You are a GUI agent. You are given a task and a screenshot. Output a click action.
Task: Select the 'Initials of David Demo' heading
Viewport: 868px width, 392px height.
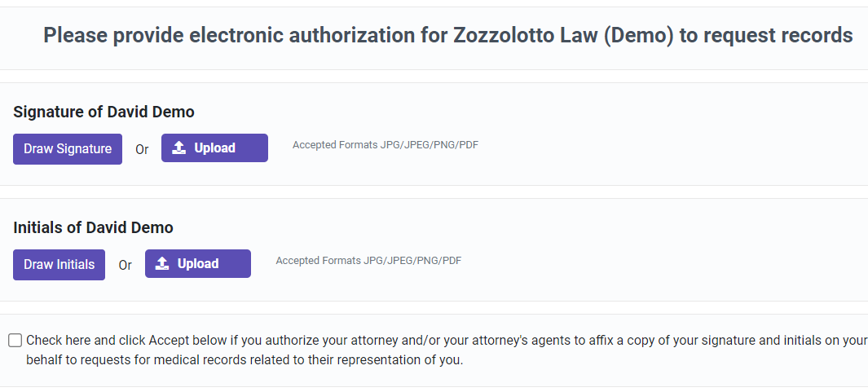click(x=93, y=227)
